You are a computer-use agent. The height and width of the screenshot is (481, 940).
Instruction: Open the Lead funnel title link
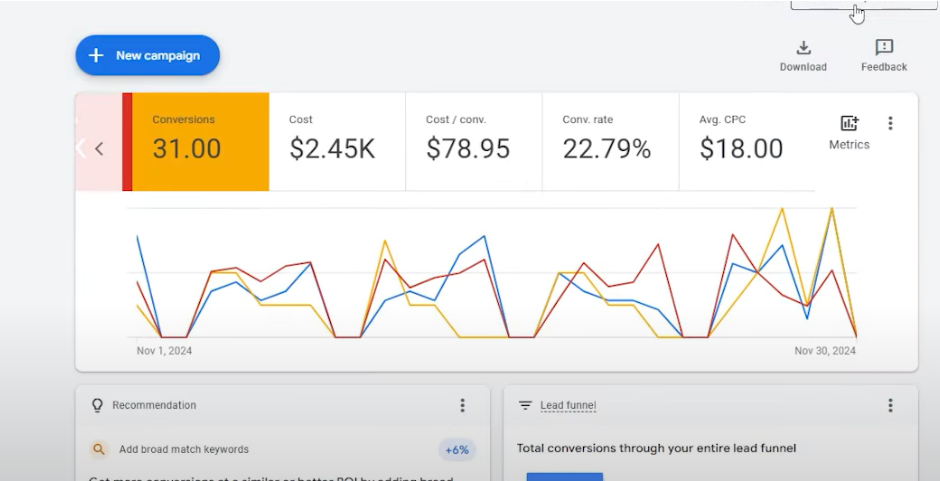(x=568, y=406)
